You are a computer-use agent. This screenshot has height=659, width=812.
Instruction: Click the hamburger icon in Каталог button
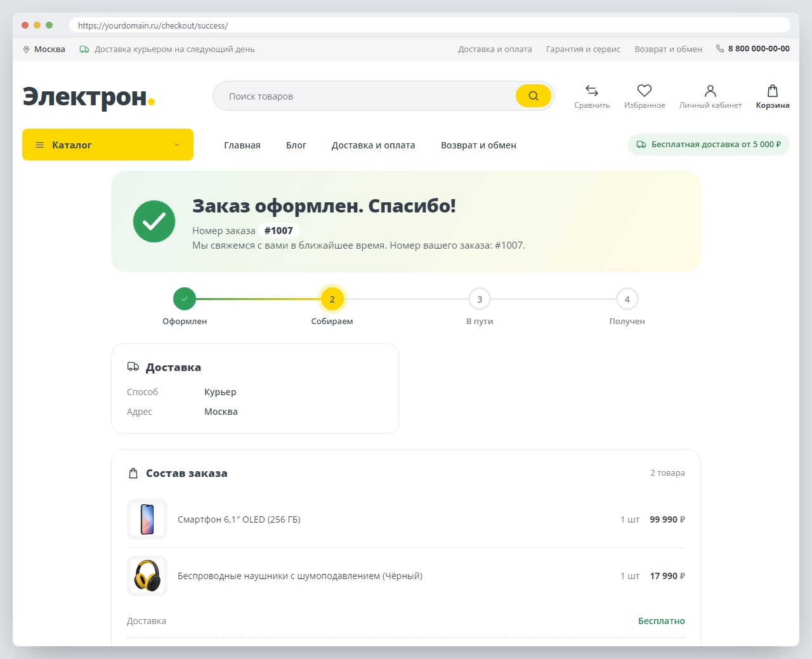pos(39,145)
